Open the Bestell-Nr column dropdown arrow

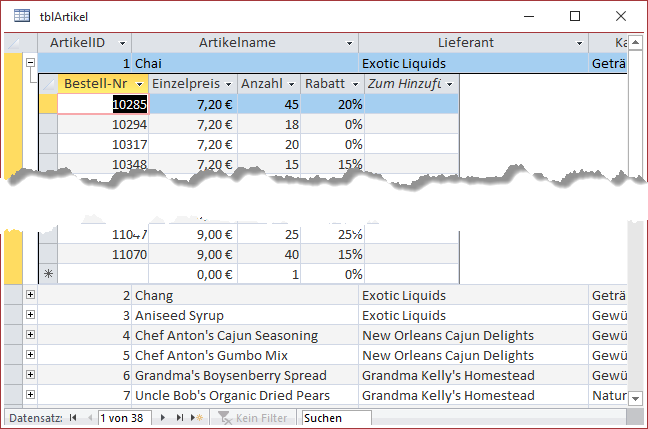click(x=140, y=84)
